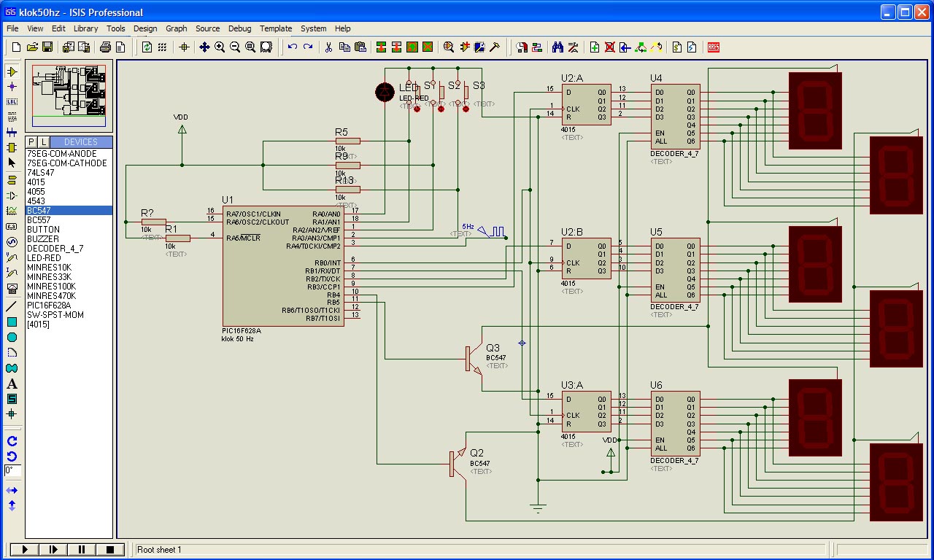Click the Save design floppy icon
Image resolution: width=934 pixels, height=560 pixels.
coord(47,47)
